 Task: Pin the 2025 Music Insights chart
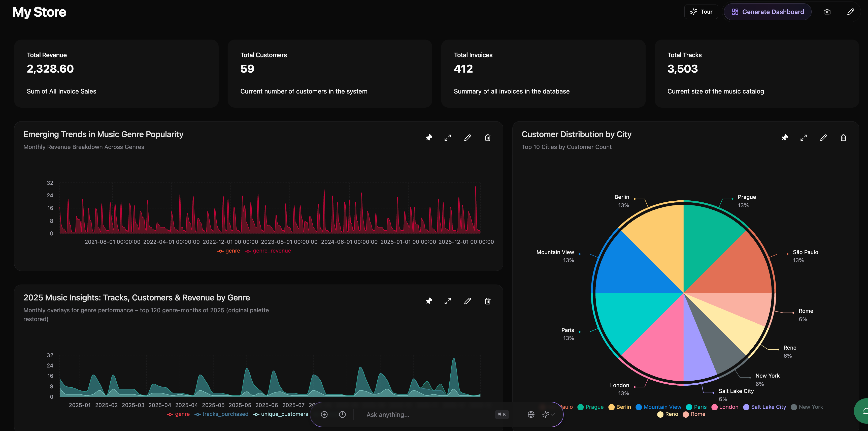pos(429,301)
